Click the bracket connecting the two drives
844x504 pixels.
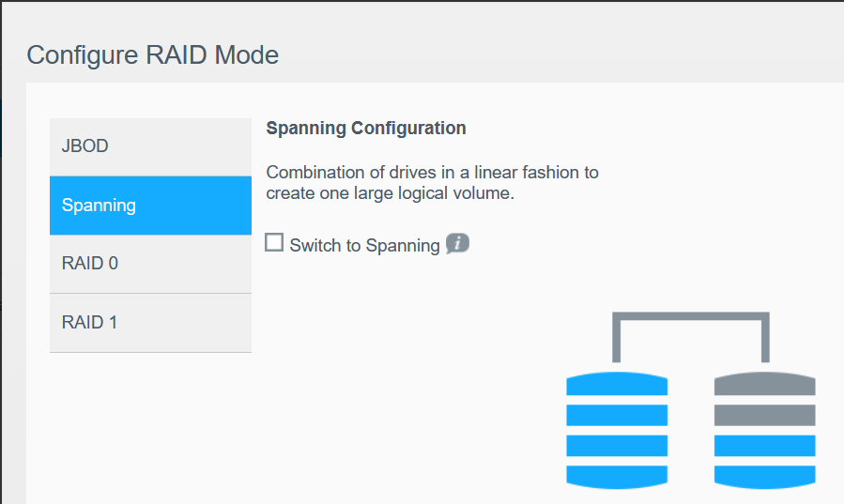pos(691,318)
